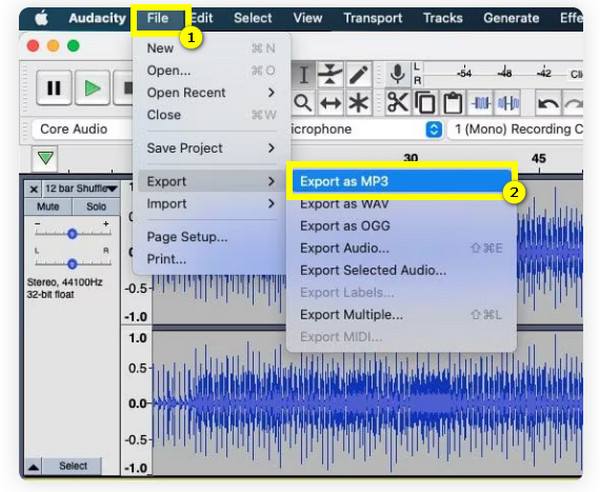This screenshot has width=600, height=492.
Task: Open the microphone device dropdown
Action: coord(367,129)
